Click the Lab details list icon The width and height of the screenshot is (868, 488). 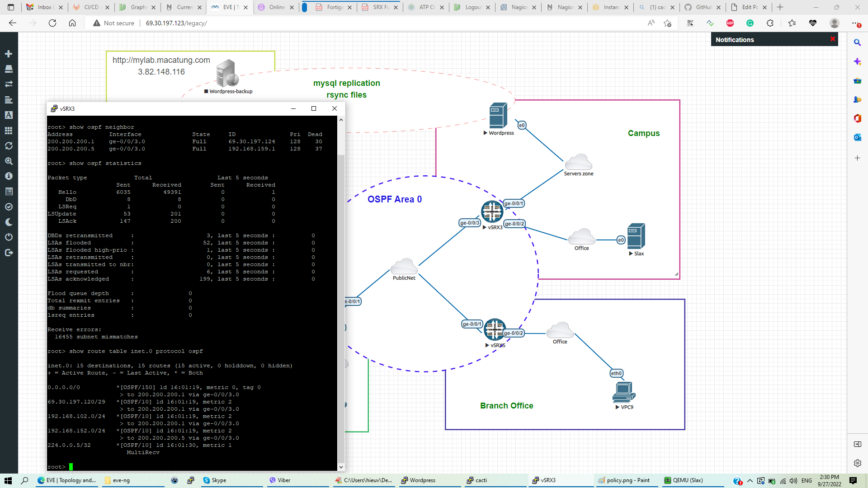click(x=9, y=192)
